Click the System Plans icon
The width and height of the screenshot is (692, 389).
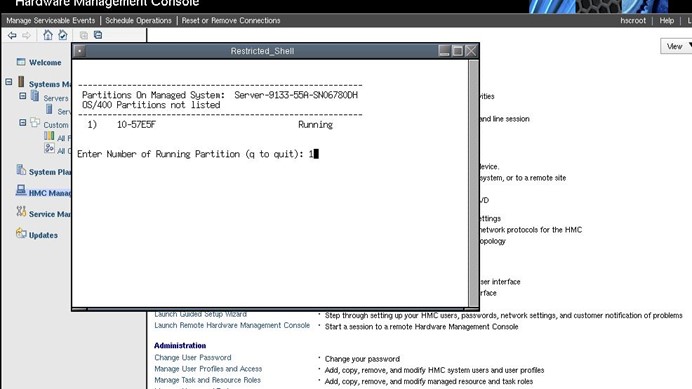[x=21, y=170]
